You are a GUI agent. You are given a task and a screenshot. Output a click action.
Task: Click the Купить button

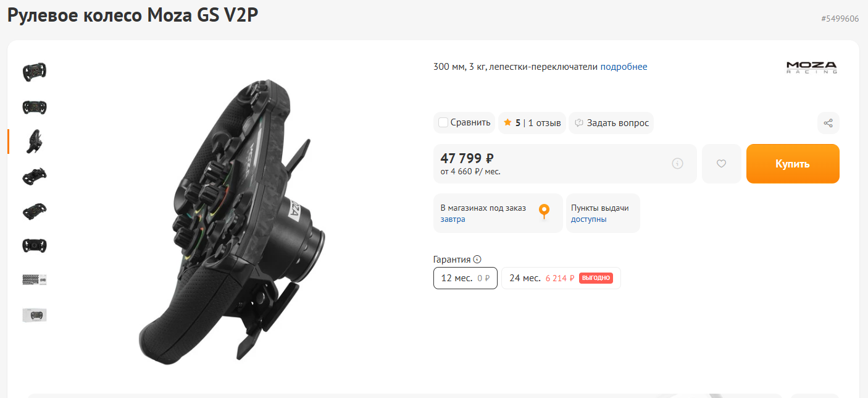[x=793, y=164]
